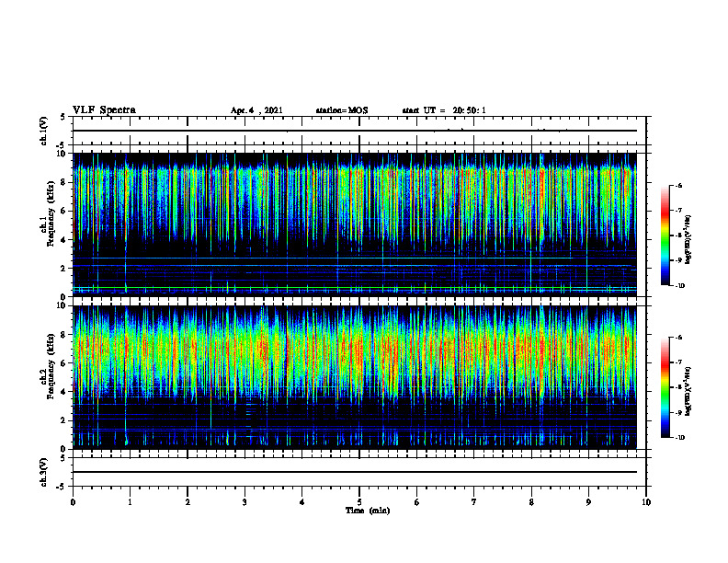The width and height of the screenshot is (728, 563).
Task: Select the "start UT = 20:50: 1" text
Action: pyautogui.click(x=444, y=110)
